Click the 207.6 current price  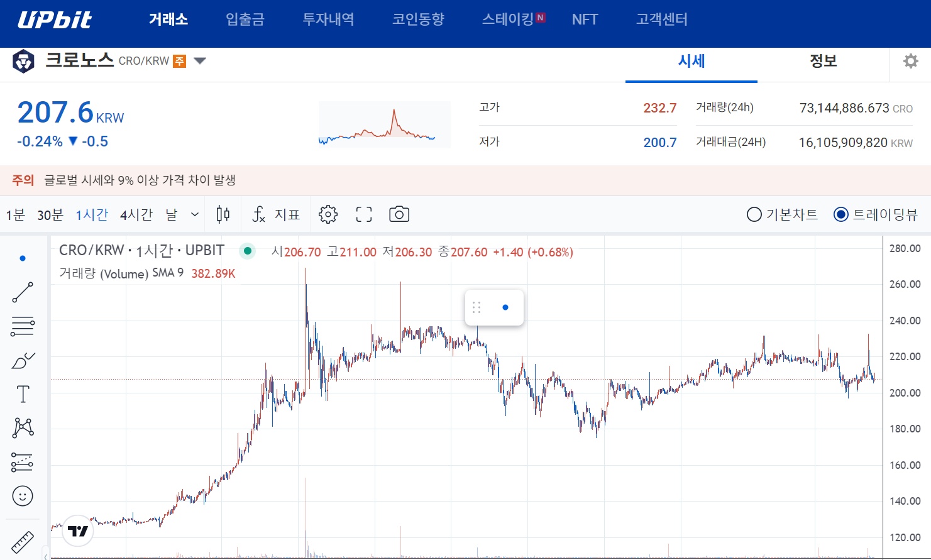(x=55, y=113)
